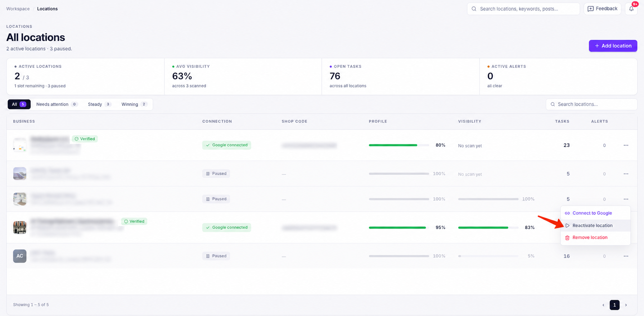Click the Verified badge in the 95% profile row
The image size is (644, 316).
pyautogui.click(x=134, y=221)
